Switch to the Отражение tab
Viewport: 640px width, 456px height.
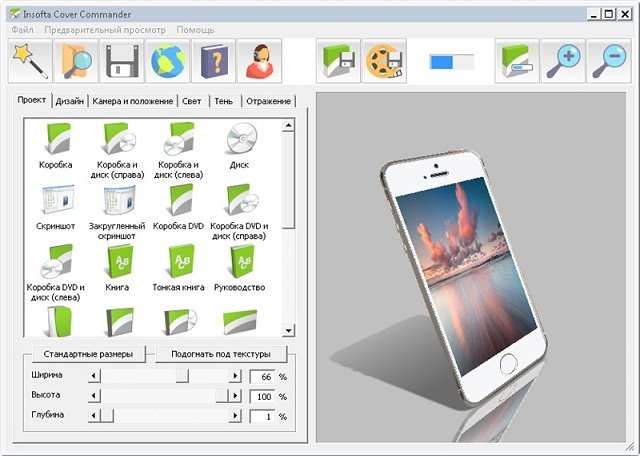coord(269,101)
